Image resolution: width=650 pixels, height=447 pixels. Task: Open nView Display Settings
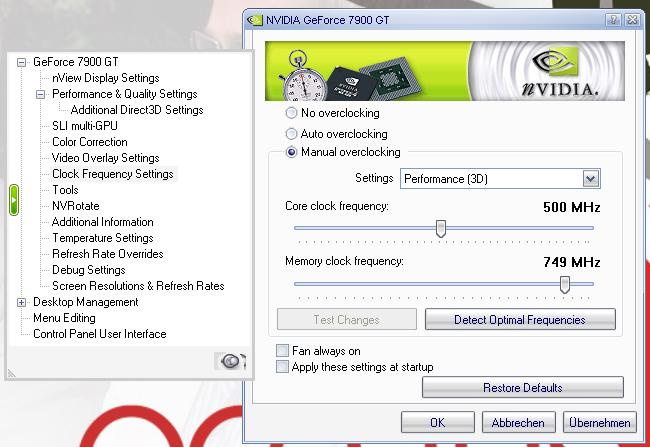106,78
